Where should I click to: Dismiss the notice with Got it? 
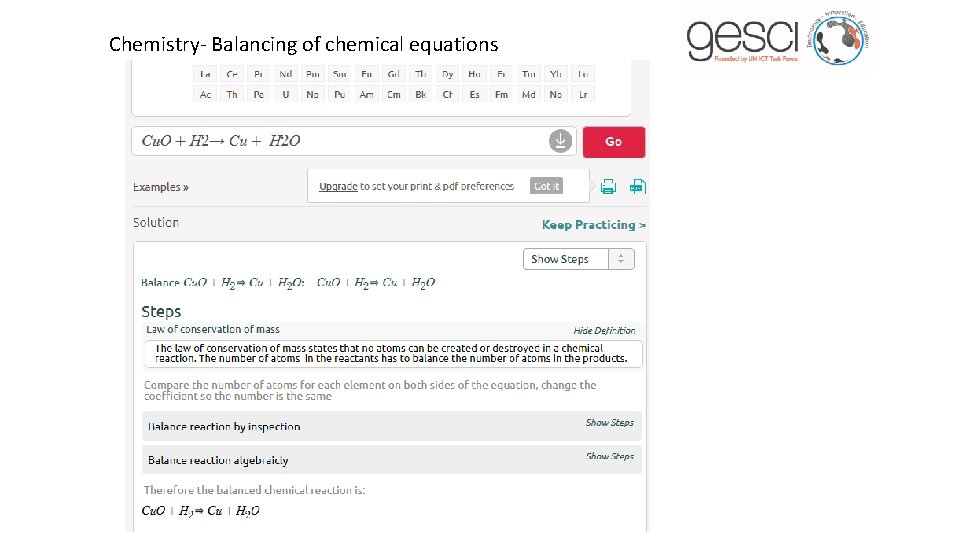[x=547, y=186]
